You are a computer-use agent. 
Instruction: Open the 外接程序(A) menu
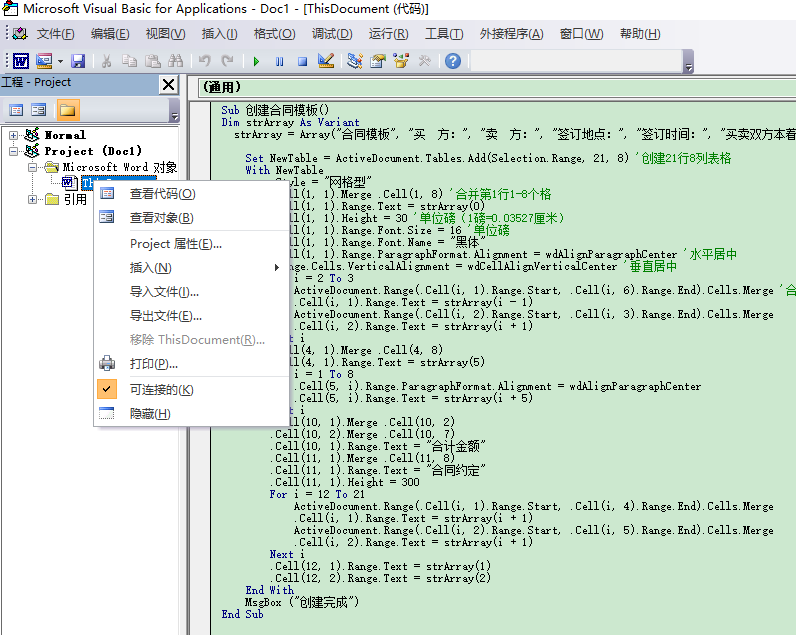[512, 34]
